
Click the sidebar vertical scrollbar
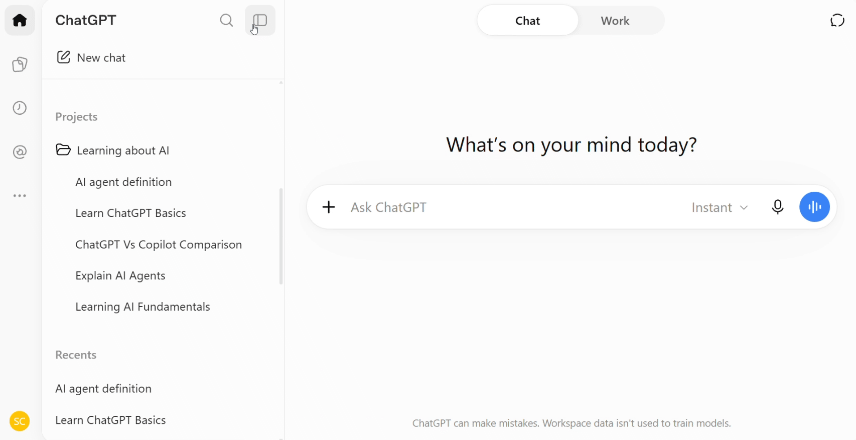(281, 236)
